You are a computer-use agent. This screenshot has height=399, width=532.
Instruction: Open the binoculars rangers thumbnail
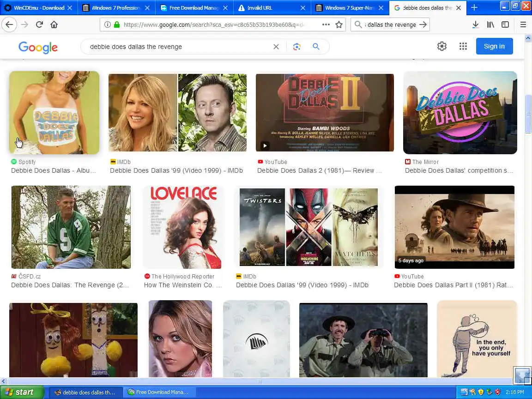point(363,340)
